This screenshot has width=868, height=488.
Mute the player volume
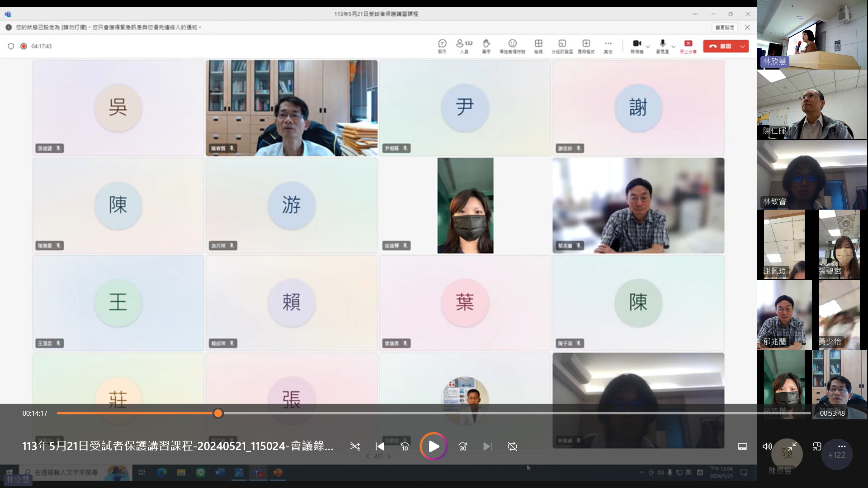[767, 446]
